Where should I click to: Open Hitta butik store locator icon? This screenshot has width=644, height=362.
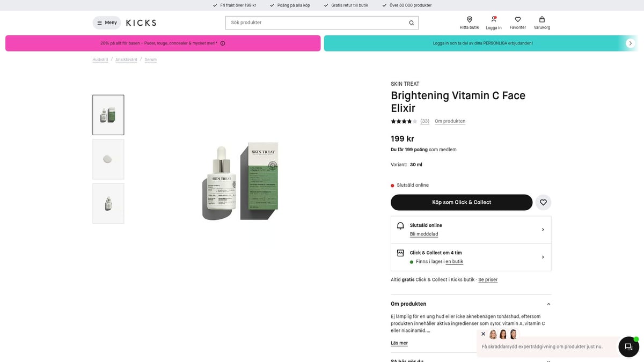pos(469,20)
